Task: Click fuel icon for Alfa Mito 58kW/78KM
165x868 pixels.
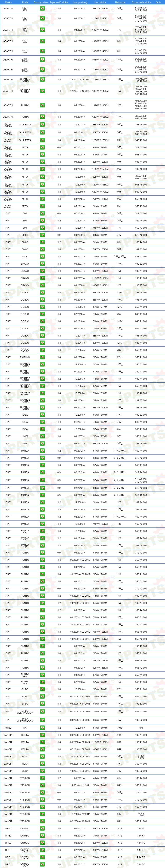Action: 42,155
